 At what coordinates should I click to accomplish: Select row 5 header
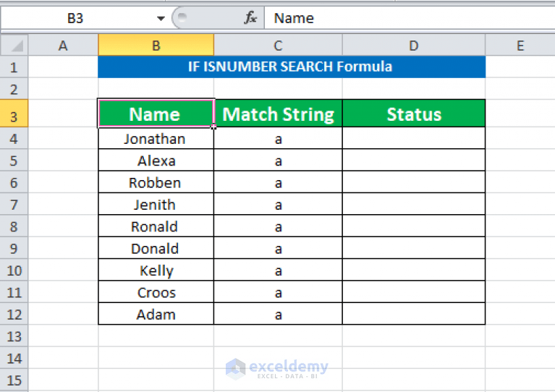[14, 161]
